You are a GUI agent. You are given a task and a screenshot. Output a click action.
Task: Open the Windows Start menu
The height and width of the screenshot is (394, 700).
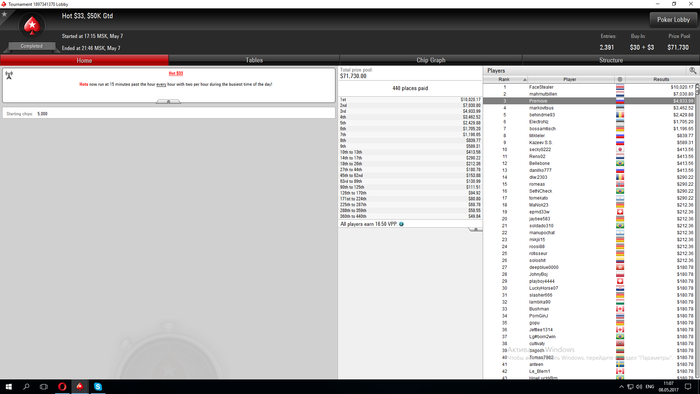pyautogui.click(x=8, y=386)
